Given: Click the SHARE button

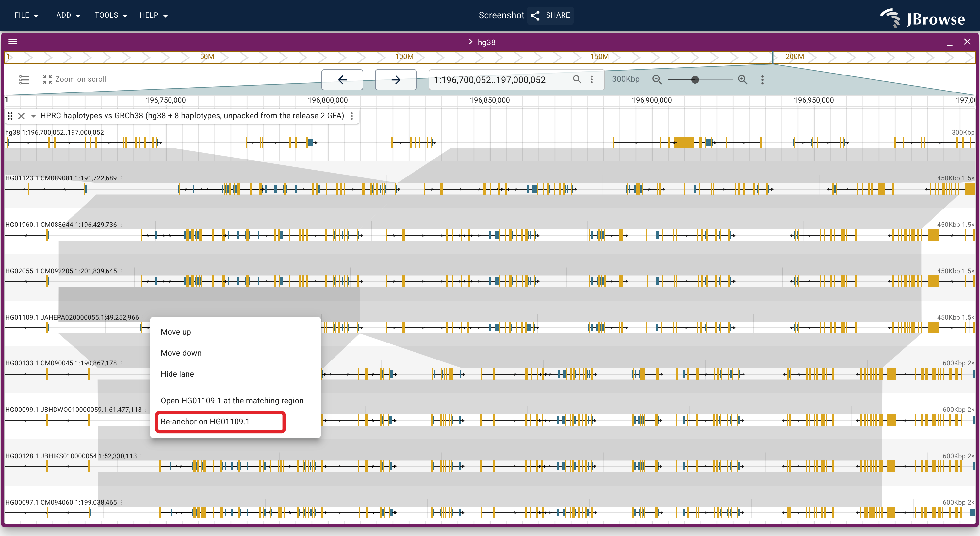Looking at the screenshot, I should (550, 15).
